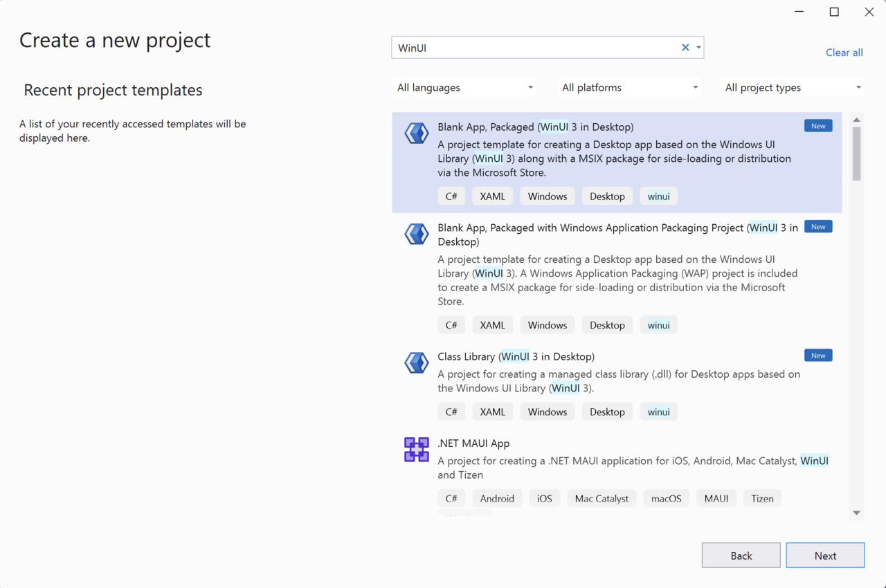
Task: Click the .NET MAUI App template icon
Action: click(x=416, y=450)
